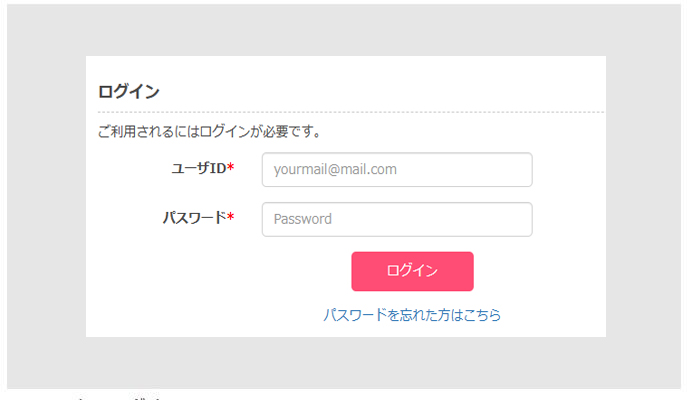Click the gray margin left of login panel
The image size is (691, 400).
coord(46,200)
